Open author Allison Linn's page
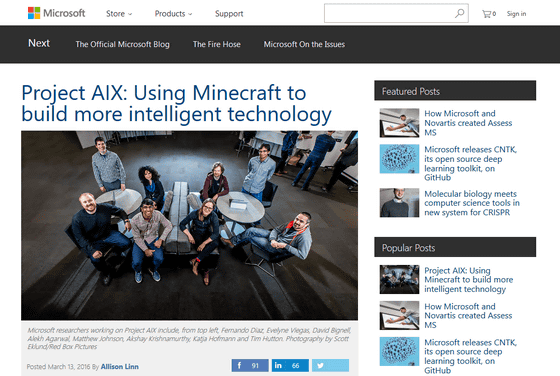The height and width of the screenshot is (376, 560). coord(120,367)
